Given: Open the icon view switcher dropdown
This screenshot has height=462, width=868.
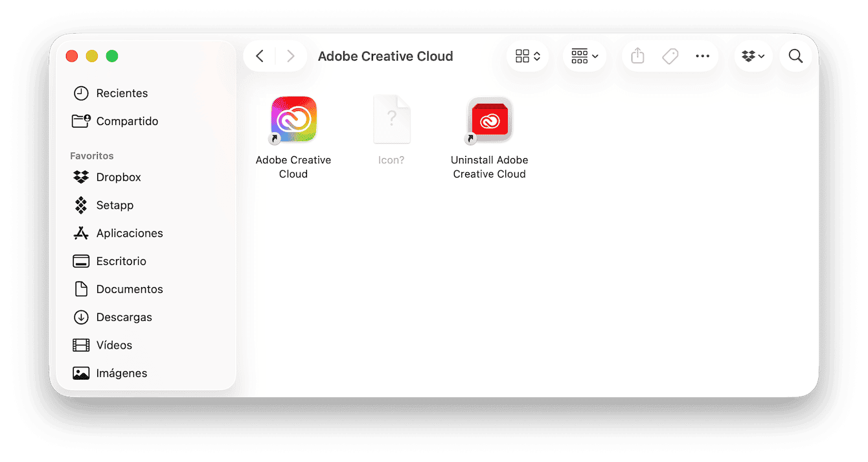Looking at the screenshot, I should 527,56.
